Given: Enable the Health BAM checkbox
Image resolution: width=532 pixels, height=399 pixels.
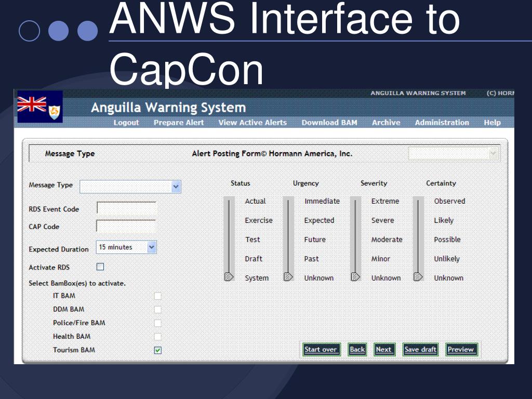Looking at the screenshot, I should click(x=158, y=337).
